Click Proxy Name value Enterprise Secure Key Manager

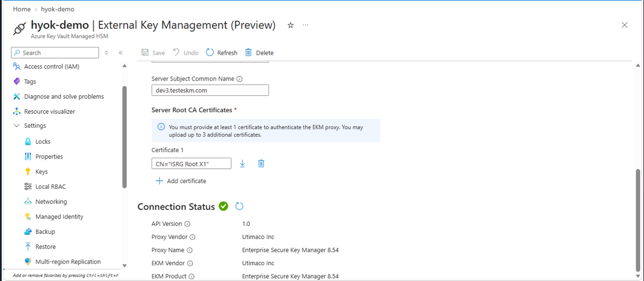coord(290,250)
